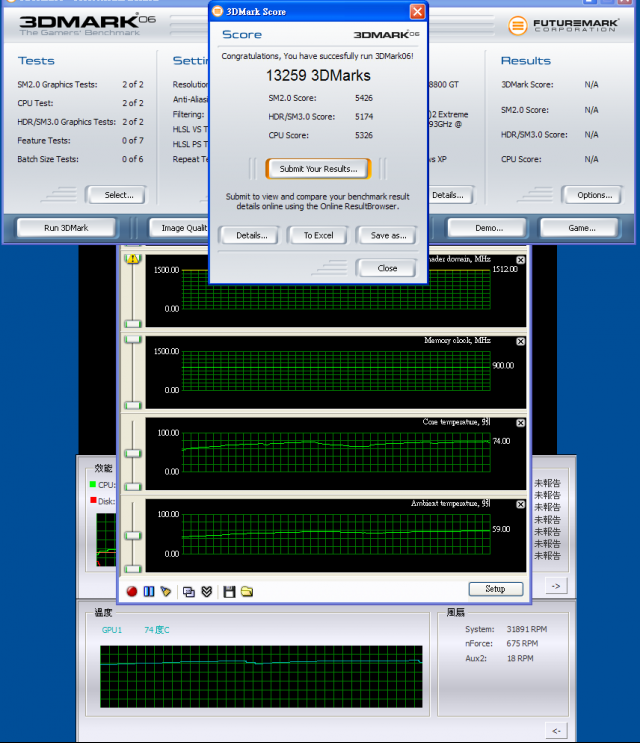Close the 3DMark Score dialog with X
This screenshot has width=640, height=743.
[x=417, y=11]
